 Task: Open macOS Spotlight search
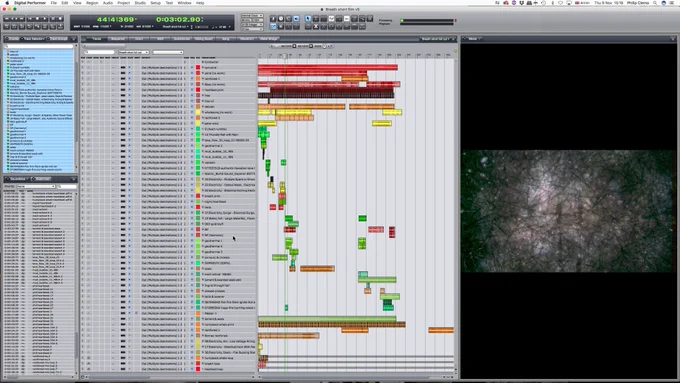[x=655, y=3]
